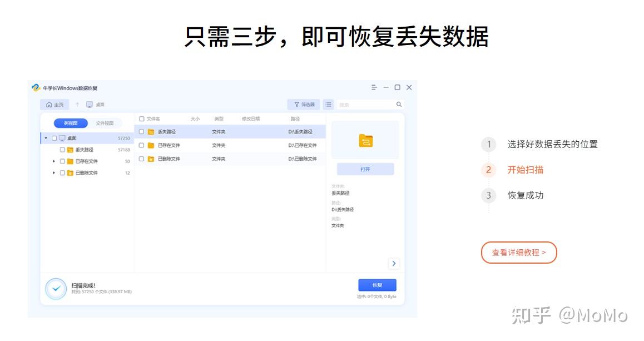Check the 丢失路径 tree checkbox
The width and height of the screenshot is (644, 341).
click(x=62, y=150)
